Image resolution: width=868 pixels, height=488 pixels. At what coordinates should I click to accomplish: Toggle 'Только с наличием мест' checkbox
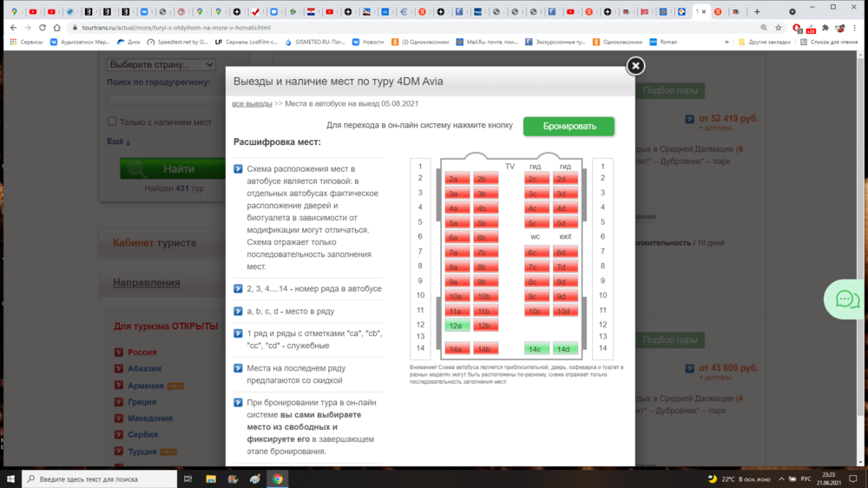coord(112,122)
